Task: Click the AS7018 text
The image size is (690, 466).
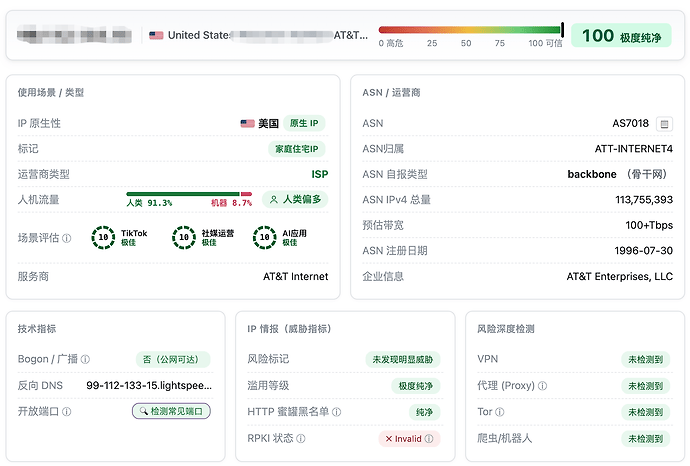Action: 631,123
